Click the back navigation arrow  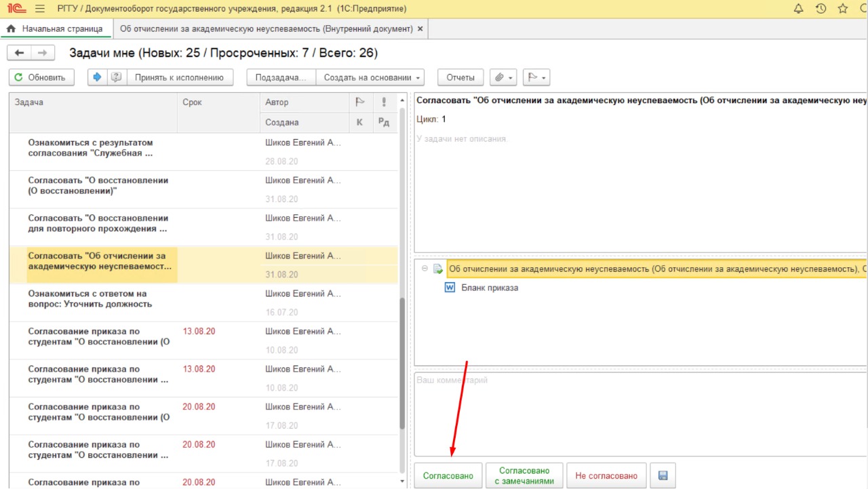(x=19, y=53)
